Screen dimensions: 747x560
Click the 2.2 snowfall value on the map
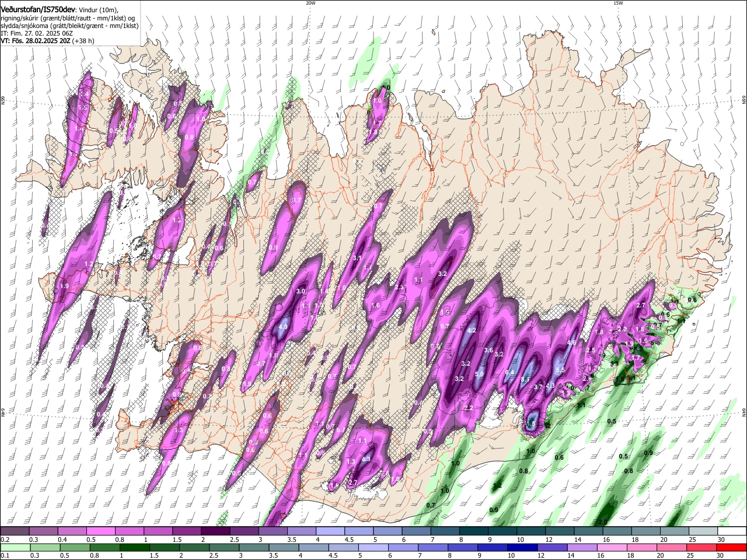click(468, 408)
